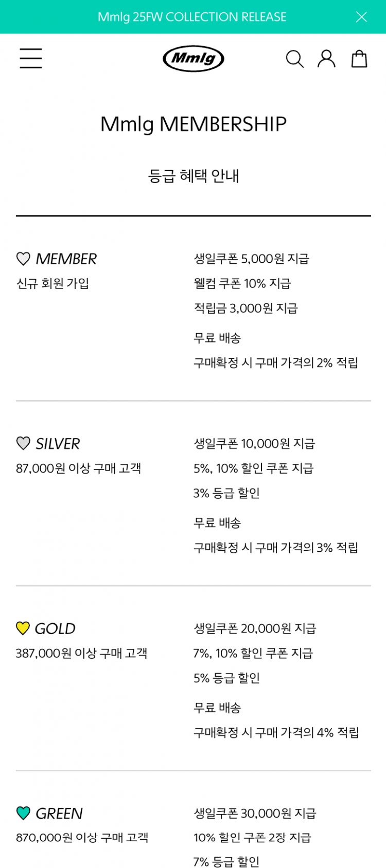
Task: Click the 387,000원 이상 구매 고객 condition
Action: (81, 653)
